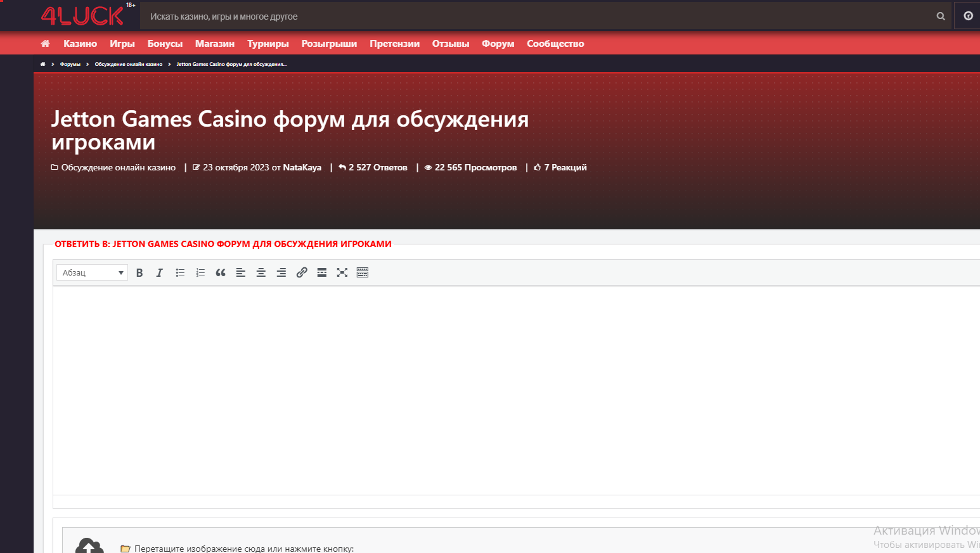Center align the text

tap(261, 272)
